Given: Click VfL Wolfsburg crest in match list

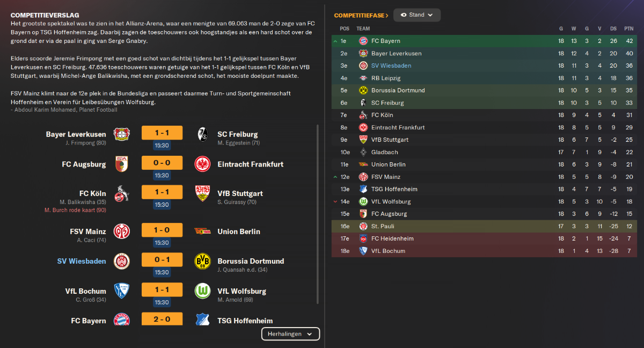Looking at the screenshot, I should (202, 291).
